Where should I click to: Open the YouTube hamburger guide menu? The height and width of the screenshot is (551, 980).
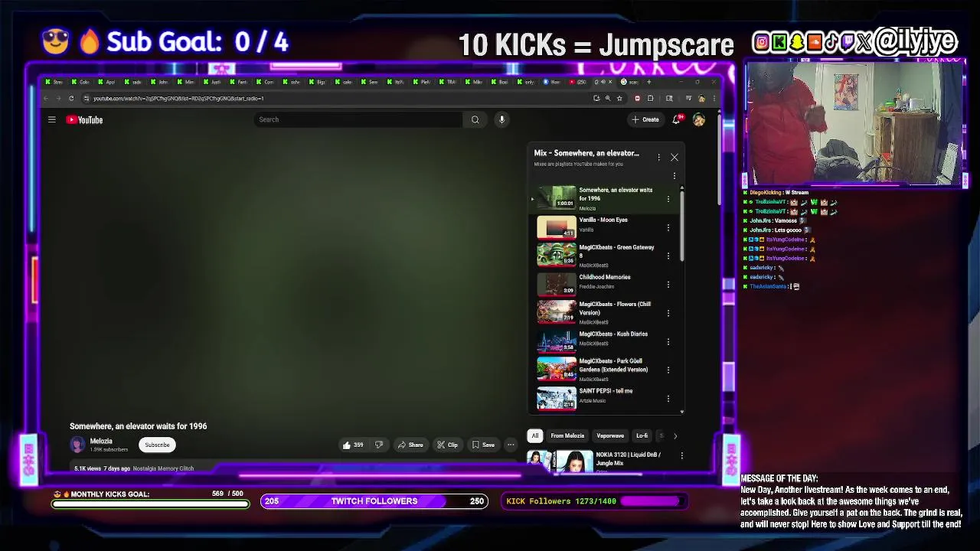[x=52, y=119]
